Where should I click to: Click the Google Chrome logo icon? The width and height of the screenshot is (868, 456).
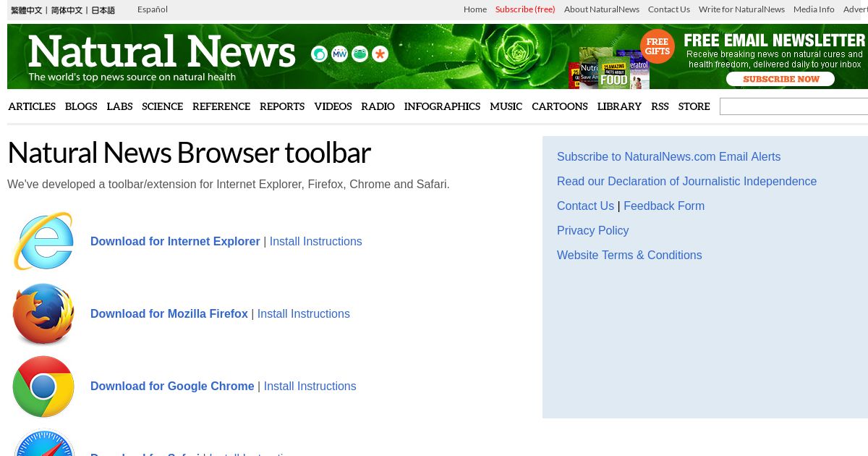point(43,386)
